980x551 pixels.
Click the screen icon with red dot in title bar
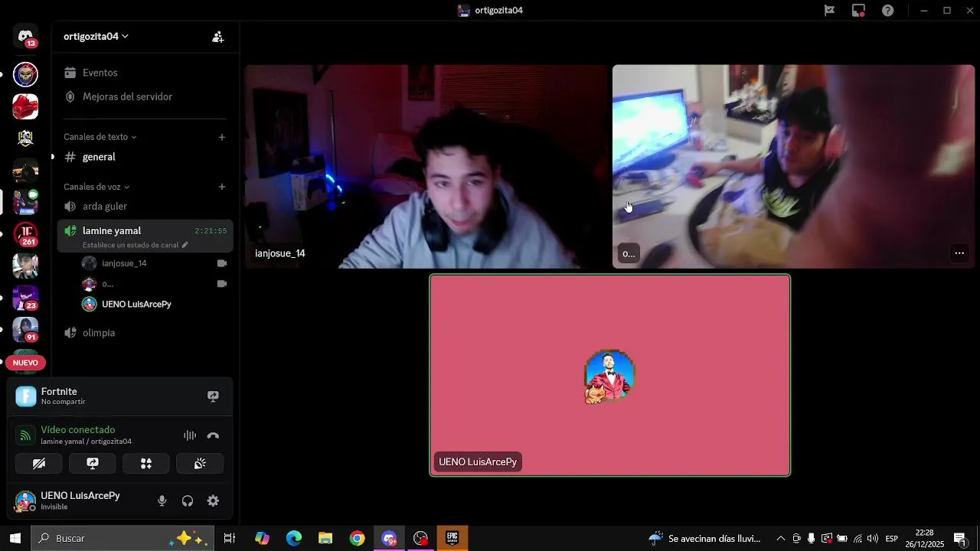(x=858, y=11)
